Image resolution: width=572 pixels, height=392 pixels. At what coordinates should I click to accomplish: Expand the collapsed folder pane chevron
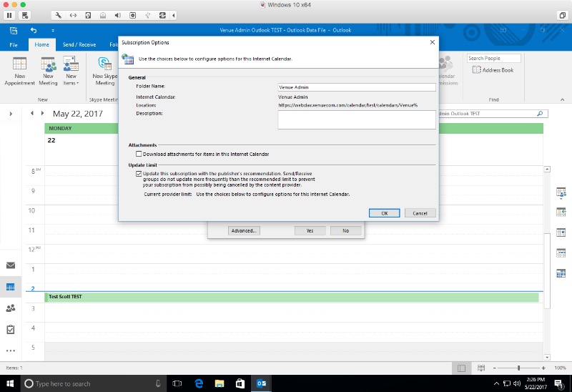coord(10,114)
